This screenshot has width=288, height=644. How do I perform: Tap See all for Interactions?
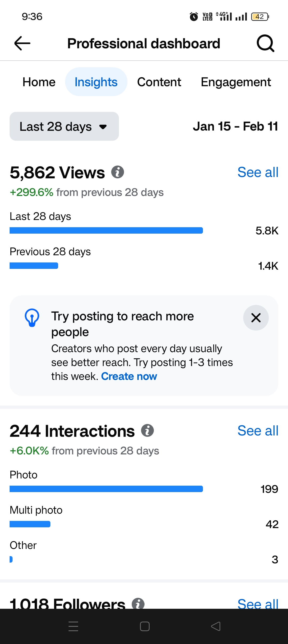[258, 431]
